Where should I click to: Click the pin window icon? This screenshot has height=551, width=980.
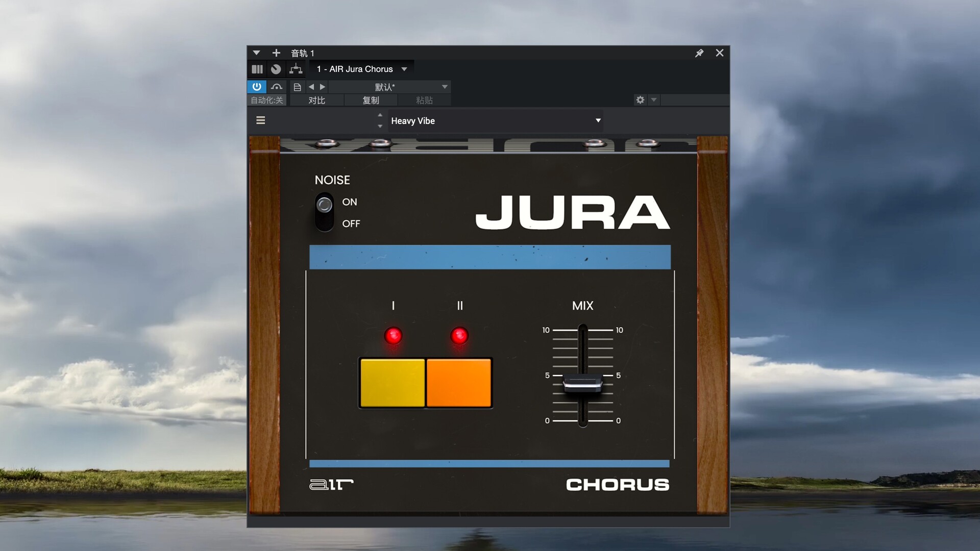click(699, 53)
